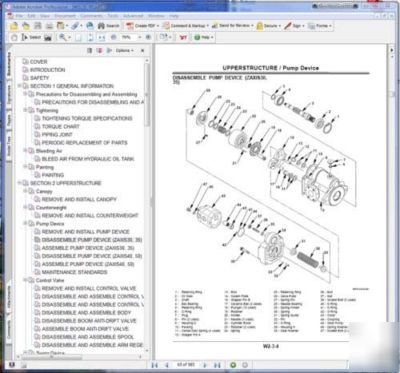This screenshot has width=400, height=373.
Task: Open the Document menu
Action: coord(65,16)
